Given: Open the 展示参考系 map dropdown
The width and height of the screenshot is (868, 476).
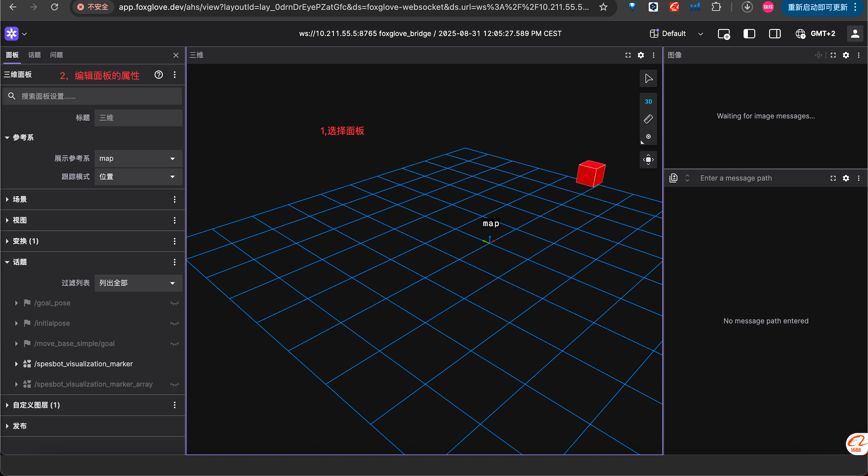Looking at the screenshot, I should [138, 159].
